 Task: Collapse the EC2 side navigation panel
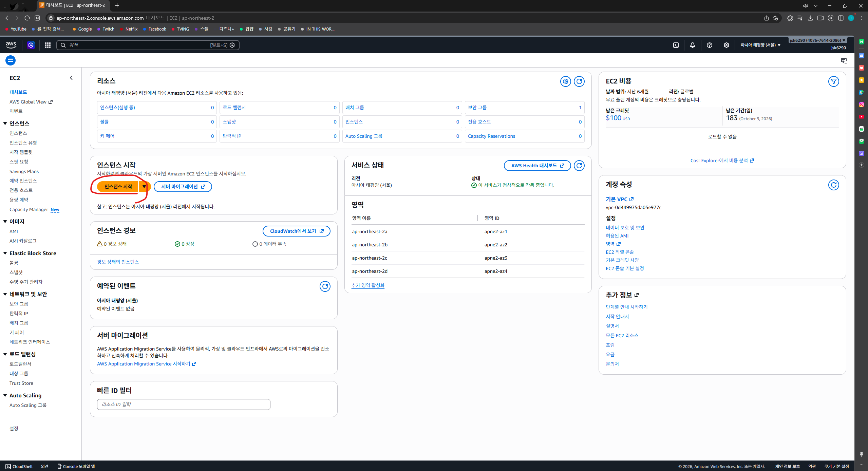point(71,78)
